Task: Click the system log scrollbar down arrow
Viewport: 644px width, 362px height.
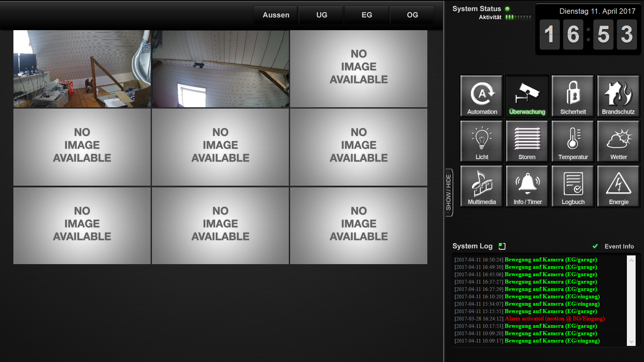Action: tap(631, 342)
